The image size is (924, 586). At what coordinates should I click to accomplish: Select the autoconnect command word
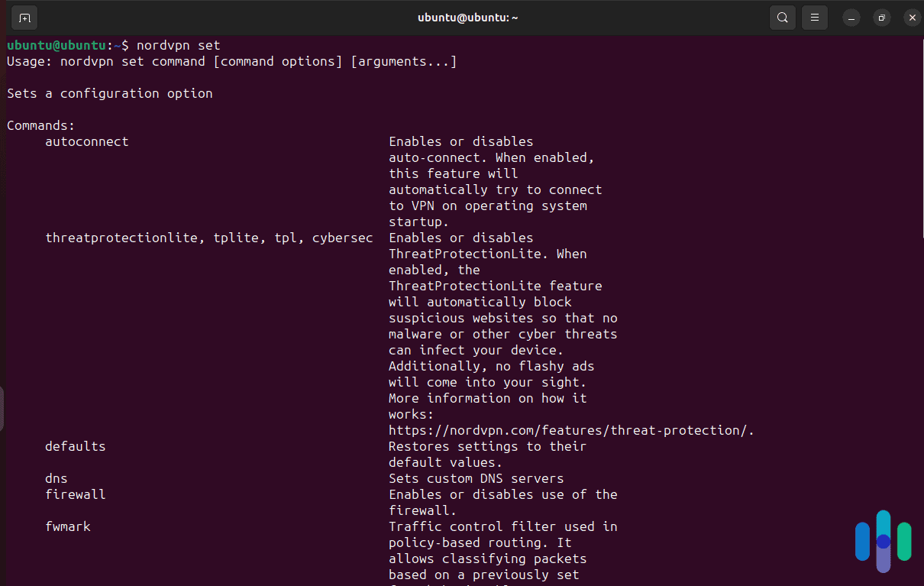click(86, 141)
